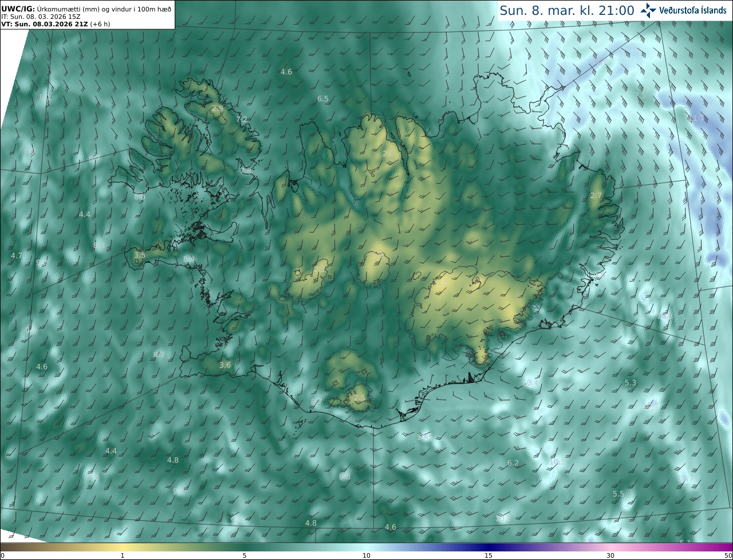The image size is (733, 560).
Task: Click the 10 tick label on the colorbar
Action: [366, 555]
